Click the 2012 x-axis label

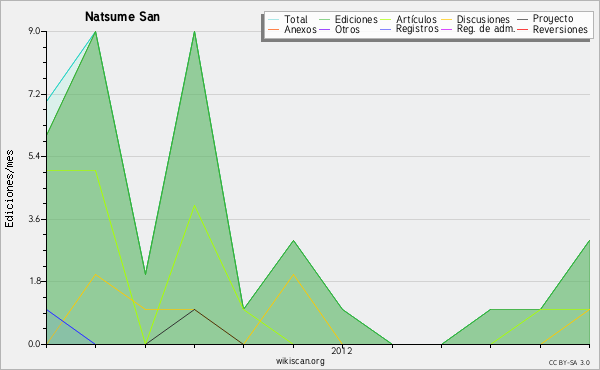tap(342, 351)
